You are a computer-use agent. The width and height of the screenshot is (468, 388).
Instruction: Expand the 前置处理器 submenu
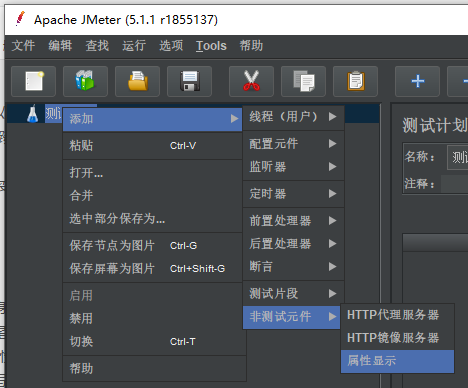coord(293,221)
